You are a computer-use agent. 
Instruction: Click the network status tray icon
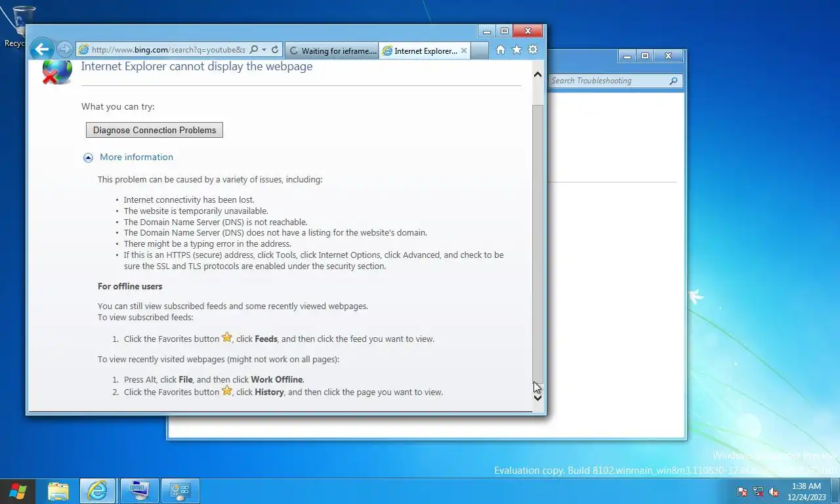click(758, 491)
